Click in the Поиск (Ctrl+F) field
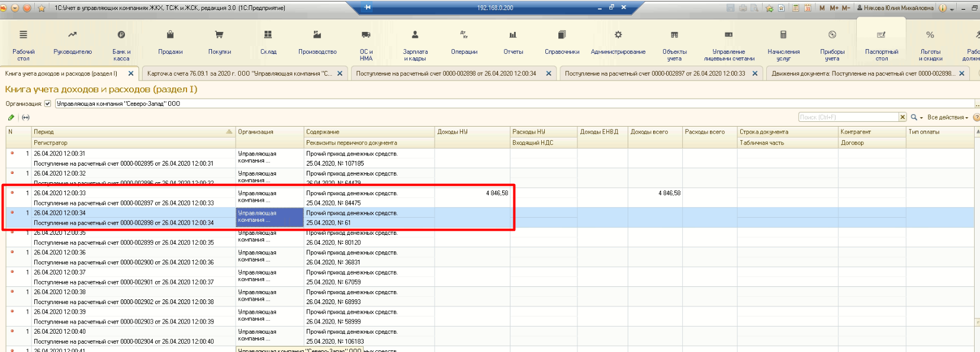 (848, 117)
